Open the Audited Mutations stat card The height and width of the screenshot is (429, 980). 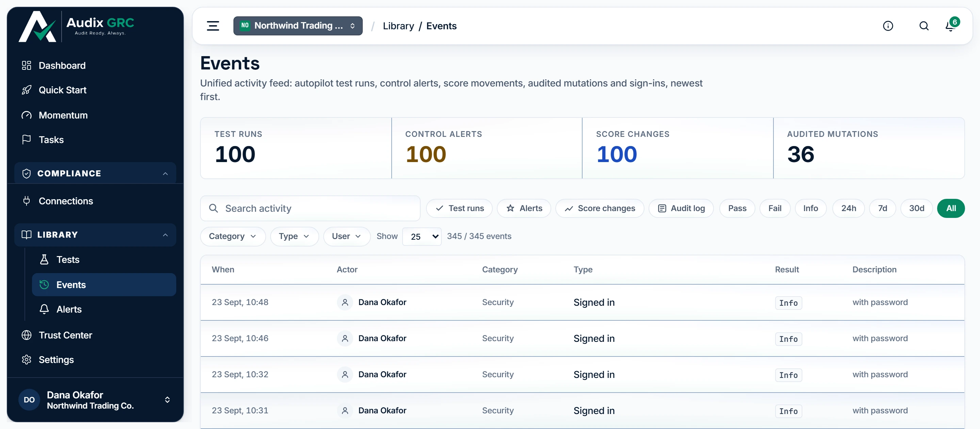(x=869, y=148)
